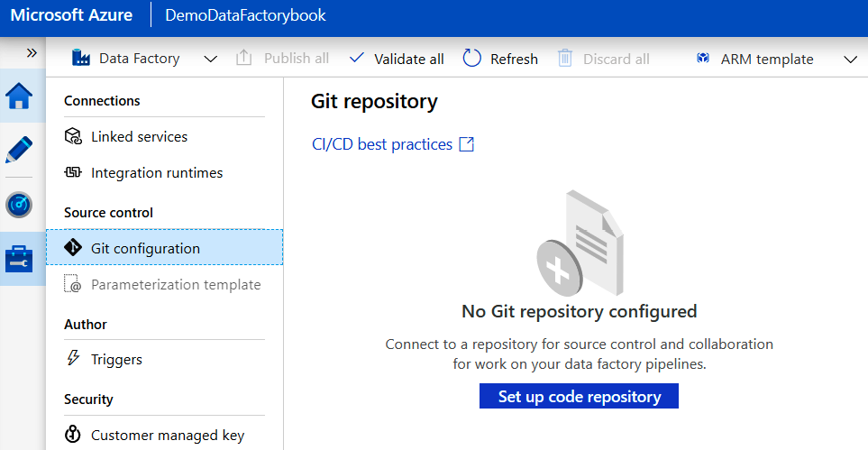Open the Manage toolbox icon

point(20,260)
